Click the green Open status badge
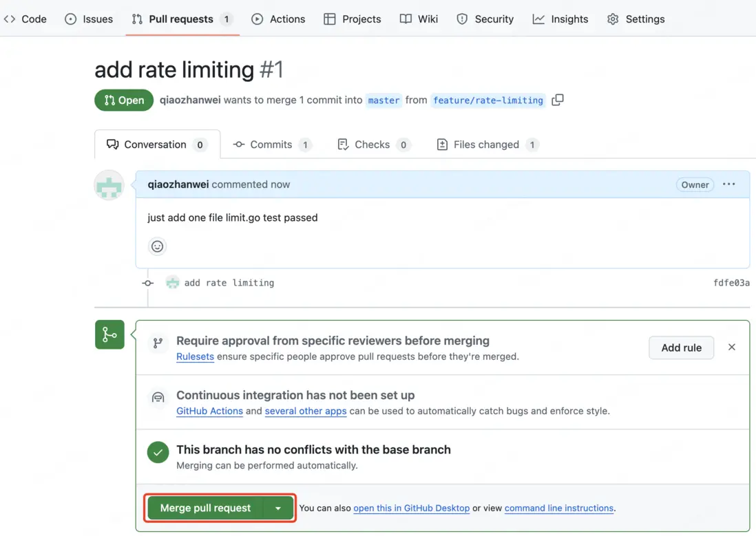 coord(124,100)
